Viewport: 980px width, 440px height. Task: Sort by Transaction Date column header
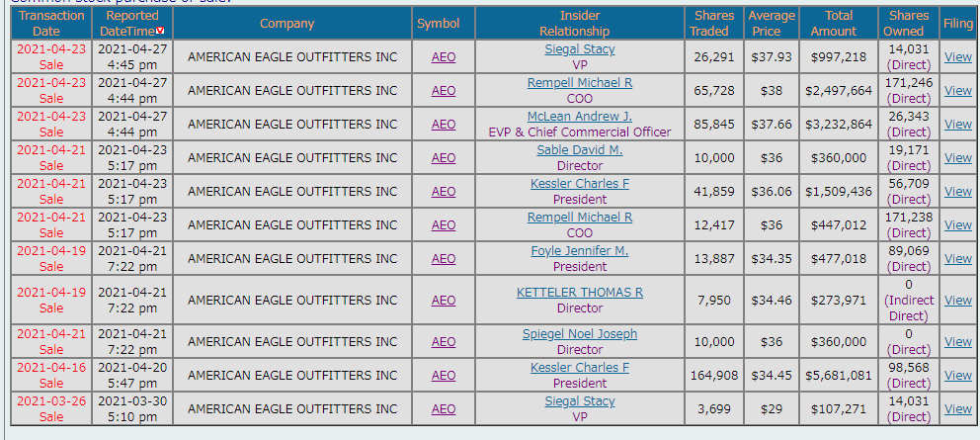click(46, 23)
